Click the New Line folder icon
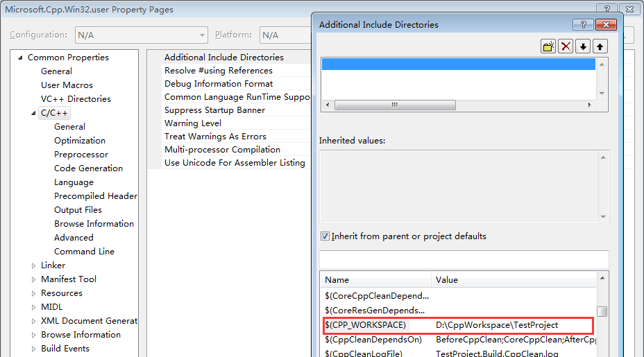The image size is (644, 357). tap(548, 46)
